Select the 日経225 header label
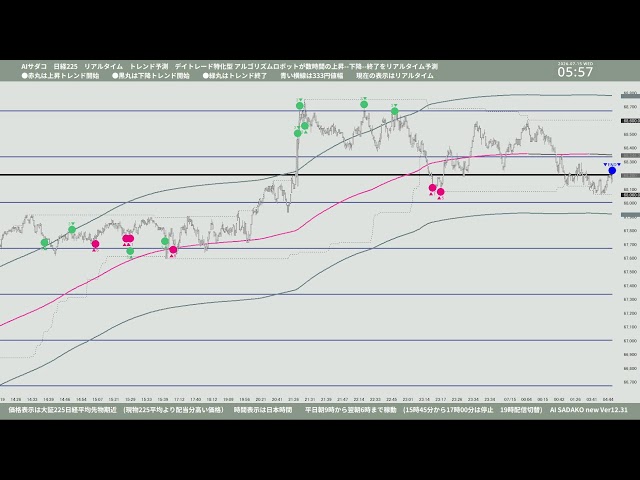The width and height of the screenshot is (640, 480). [65, 67]
